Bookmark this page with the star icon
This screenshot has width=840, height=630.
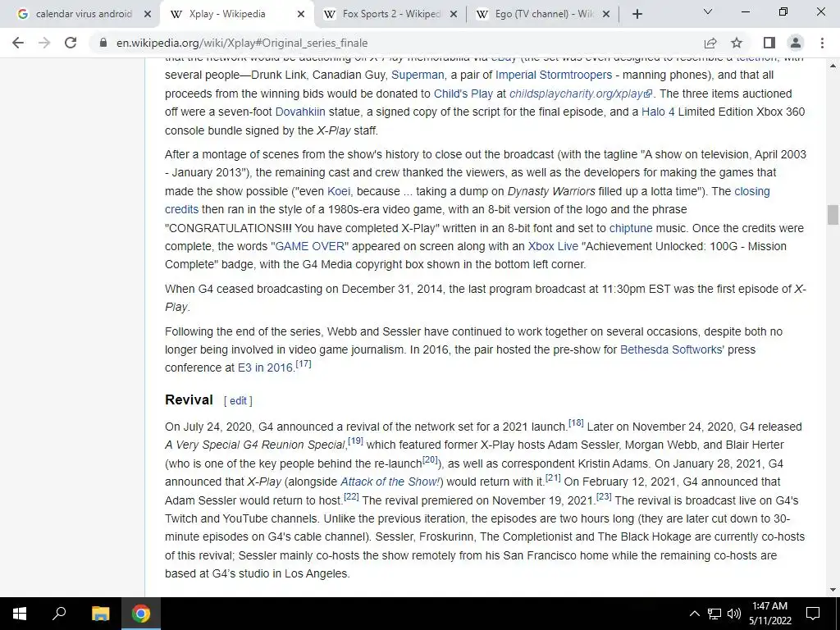click(x=737, y=43)
